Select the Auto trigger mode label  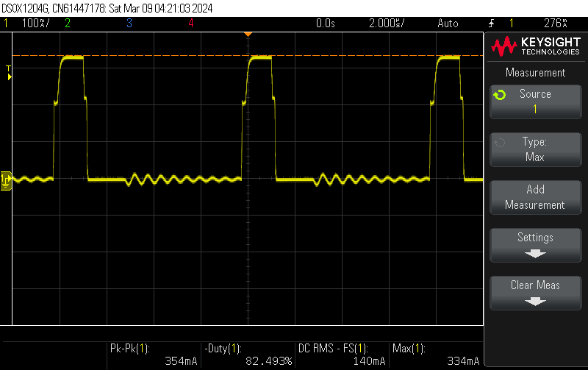[448, 24]
